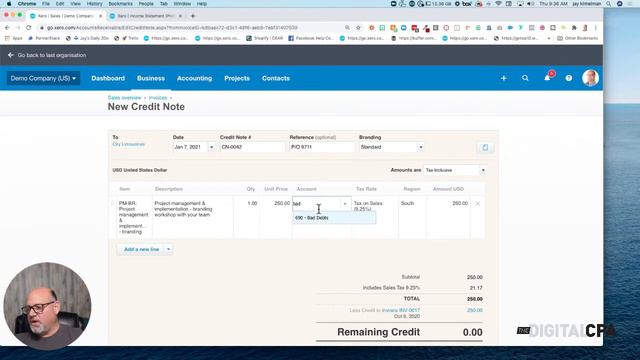This screenshot has width=640, height=360.
Task: Open the Dashboard menu
Action: click(108, 78)
